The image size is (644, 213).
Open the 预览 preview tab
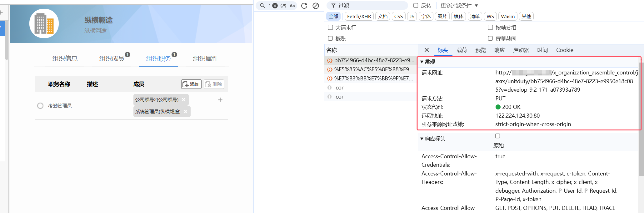(481, 50)
